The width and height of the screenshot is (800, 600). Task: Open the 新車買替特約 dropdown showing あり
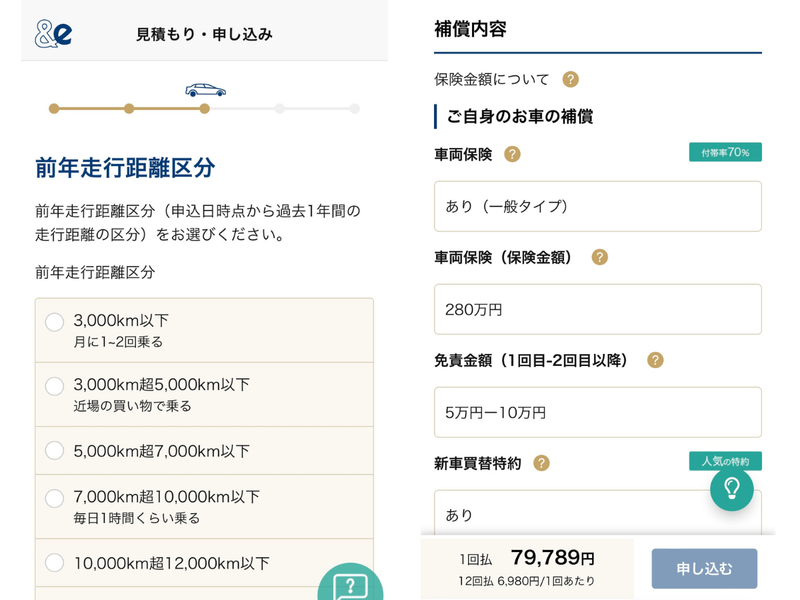click(x=597, y=512)
